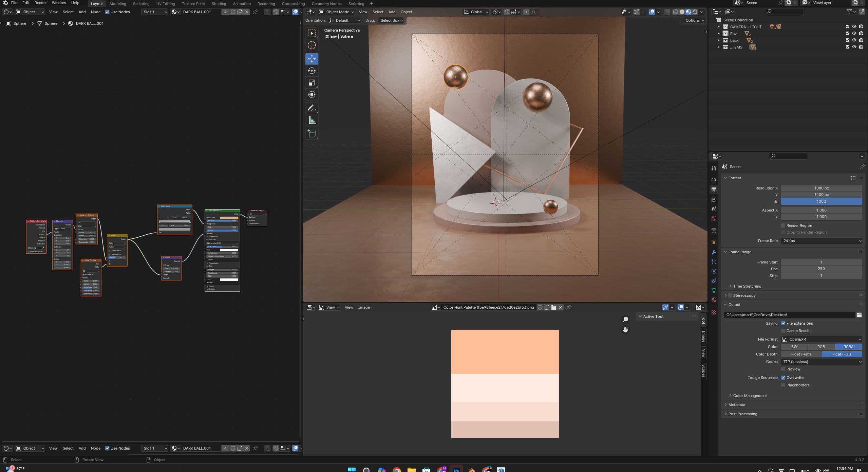Screen dimensions: 868x472
Task: Open the Tool properties tab
Action: [714, 168]
